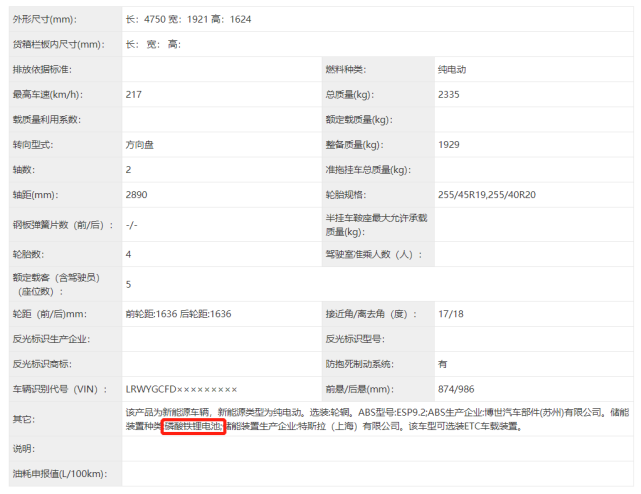This screenshot has height=494, width=641.
Task: Click the 准拖挂车总质量(kg) label
Action: click(x=368, y=170)
